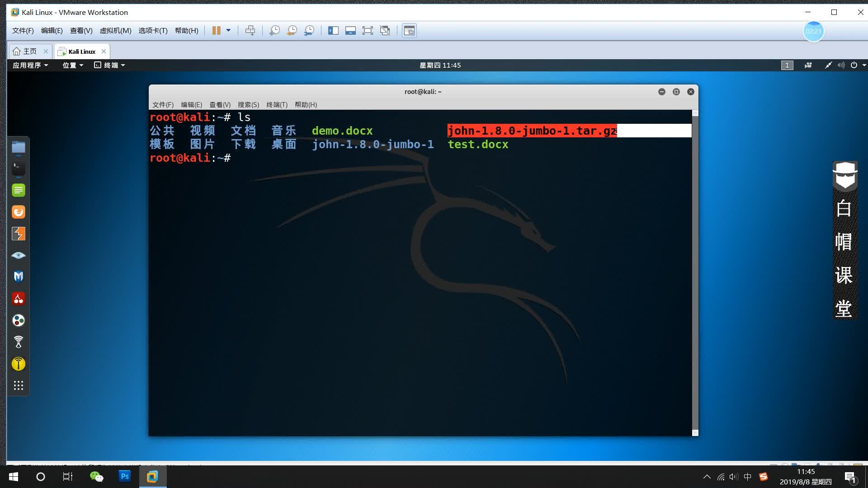Open terminal 终端(T) menu

point(277,104)
